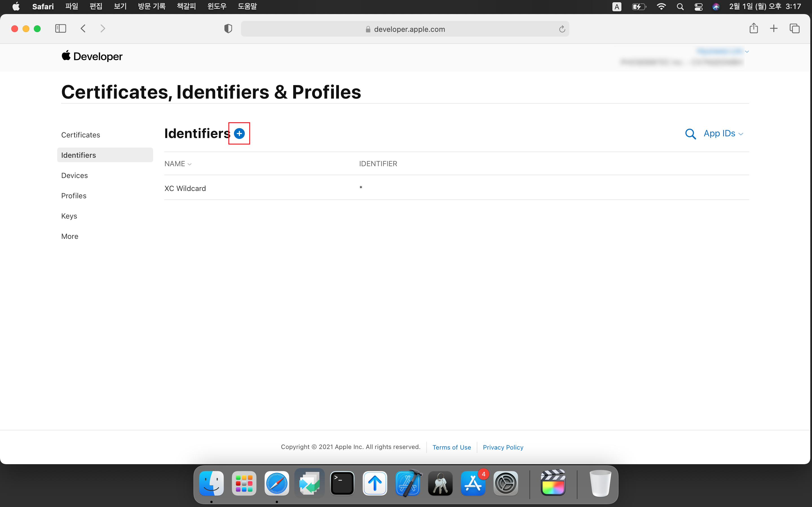Click the developer.apple.com address field
This screenshot has width=812, height=507.
[409, 29]
